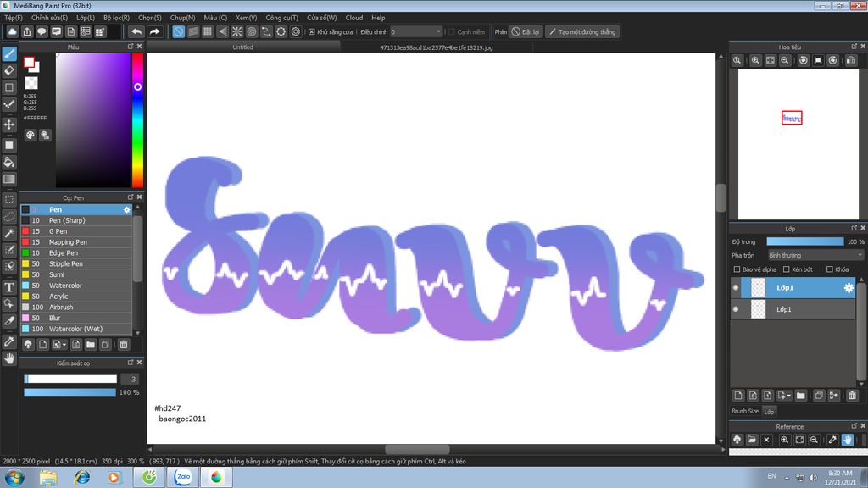The image size is (868, 488).
Task: Pick the Hand pan tool
Action: [x=9, y=358]
